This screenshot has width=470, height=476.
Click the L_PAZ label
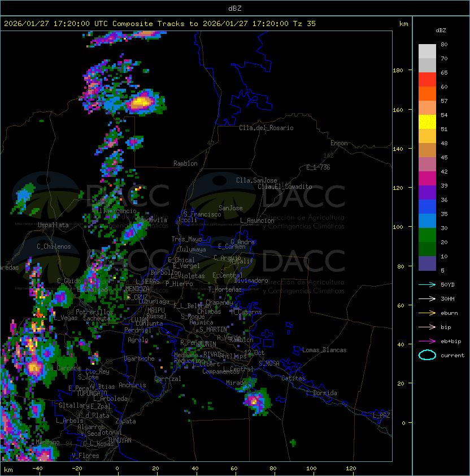381,416
